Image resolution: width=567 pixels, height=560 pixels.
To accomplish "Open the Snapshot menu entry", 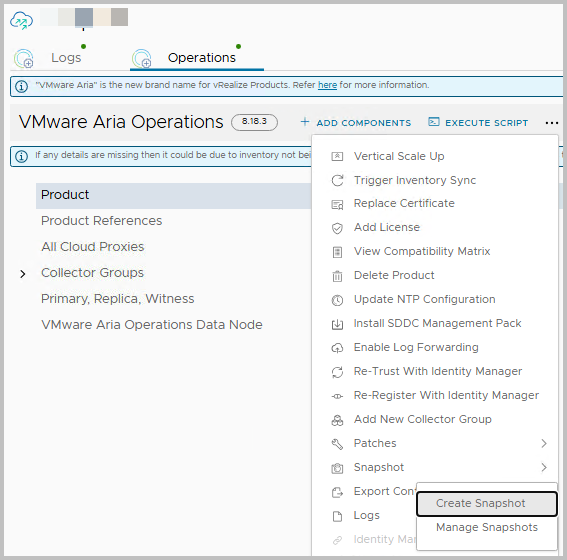I will pos(379,467).
